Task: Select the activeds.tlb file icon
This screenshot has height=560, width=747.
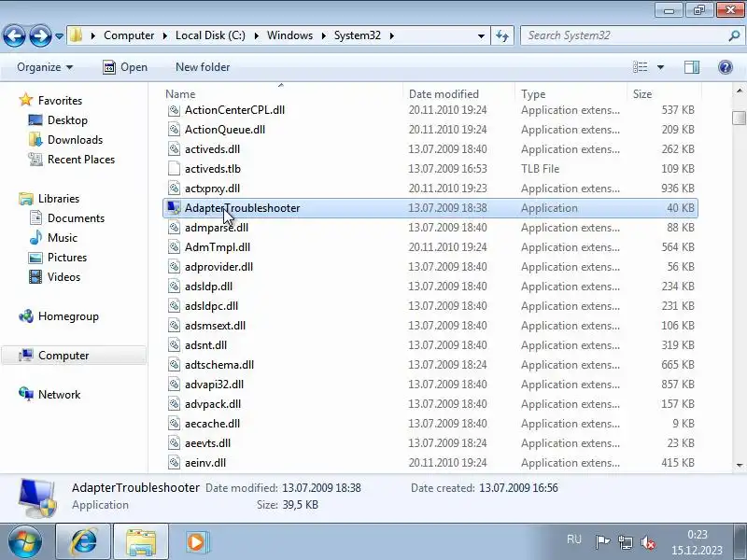Action: tap(175, 169)
